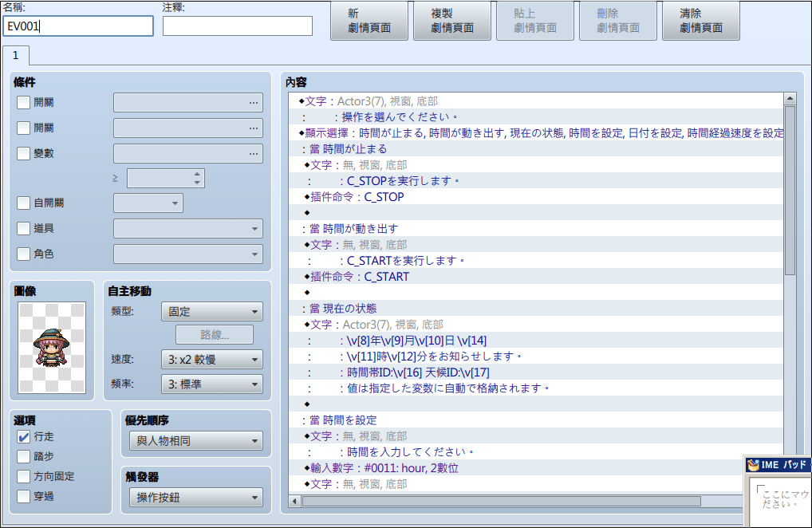Click 複製劇情頁面 copy page button

452,21
